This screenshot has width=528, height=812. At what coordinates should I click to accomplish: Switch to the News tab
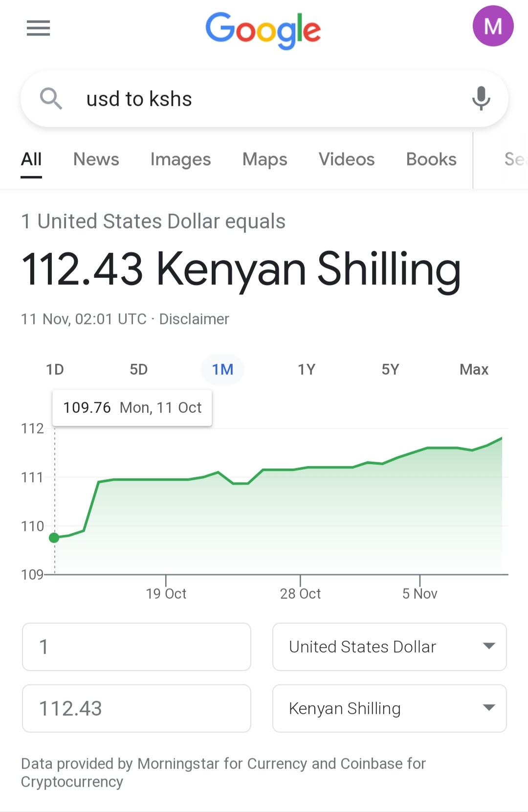click(96, 159)
